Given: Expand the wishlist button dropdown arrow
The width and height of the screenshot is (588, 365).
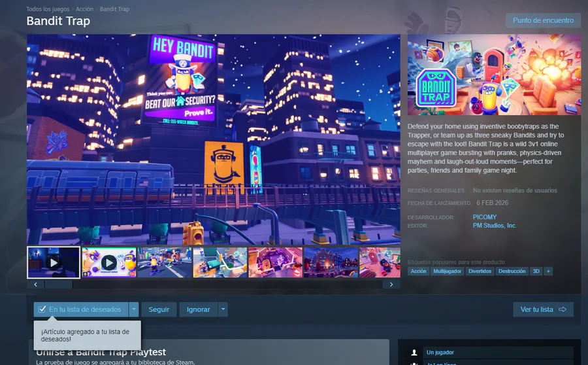Looking at the screenshot, I should 134,309.
